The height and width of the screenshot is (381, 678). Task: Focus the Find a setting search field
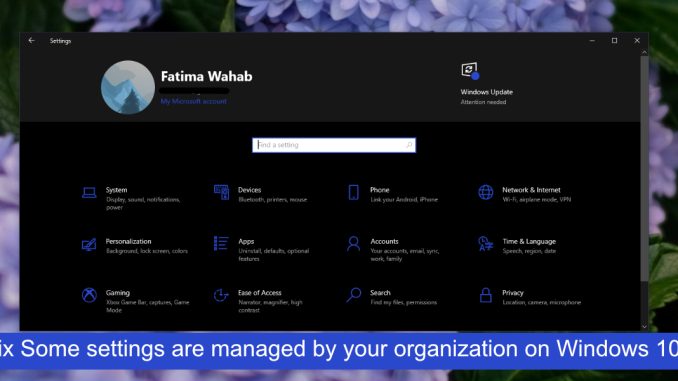coord(334,145)
